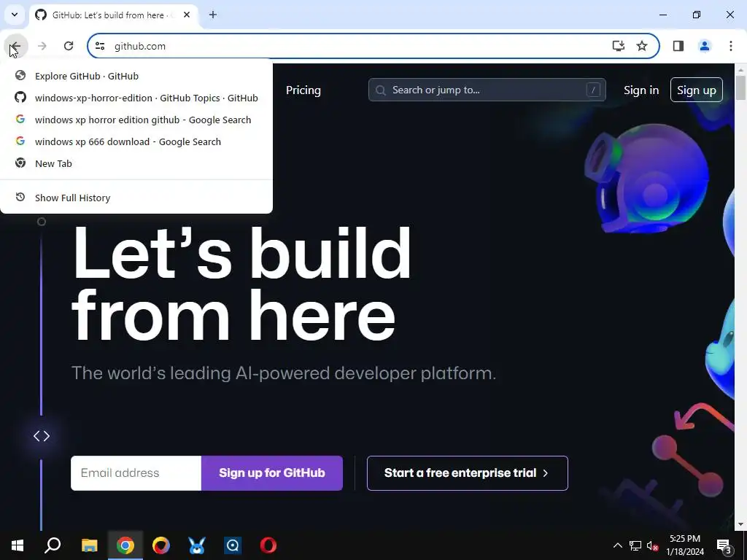Click the Sign up outlined button
Viewport: 747px width, 560px height.
[697, 90]
